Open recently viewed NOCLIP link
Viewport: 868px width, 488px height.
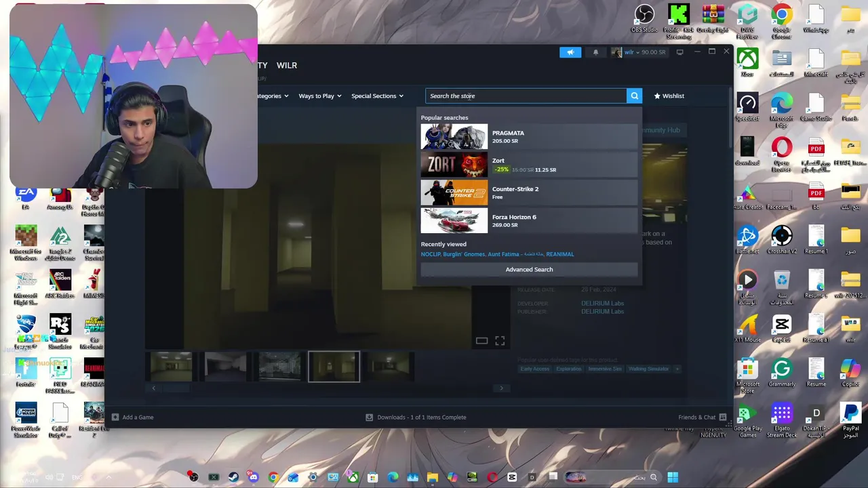tap(430, 254)
